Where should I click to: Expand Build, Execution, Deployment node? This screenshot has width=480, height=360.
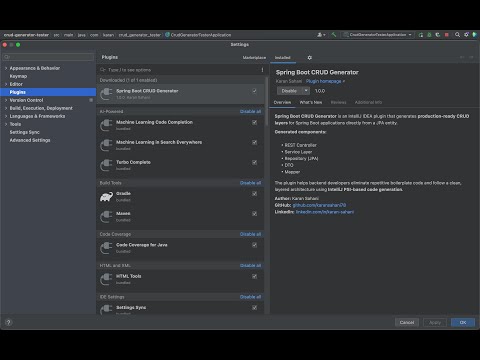coord(6,108)
